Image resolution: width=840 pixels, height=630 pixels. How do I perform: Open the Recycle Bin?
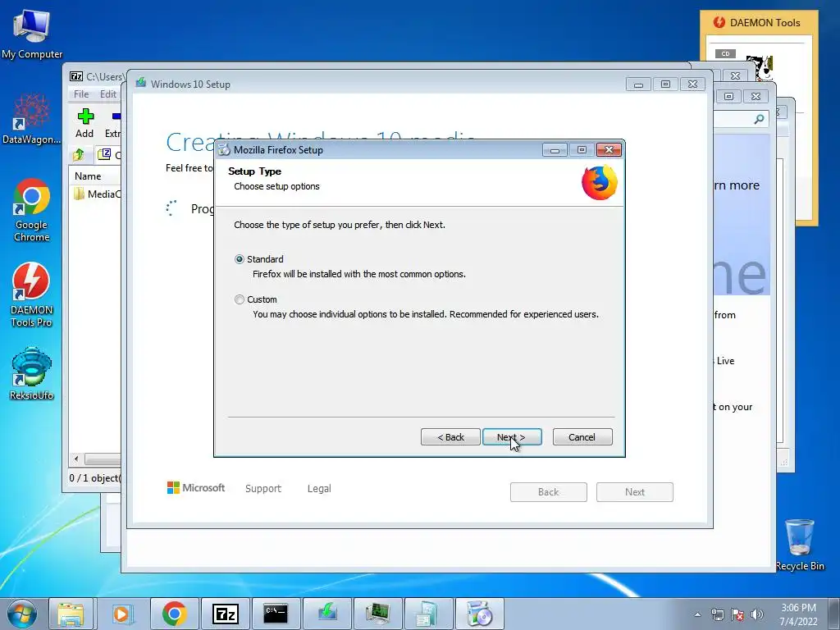[799, 545]
